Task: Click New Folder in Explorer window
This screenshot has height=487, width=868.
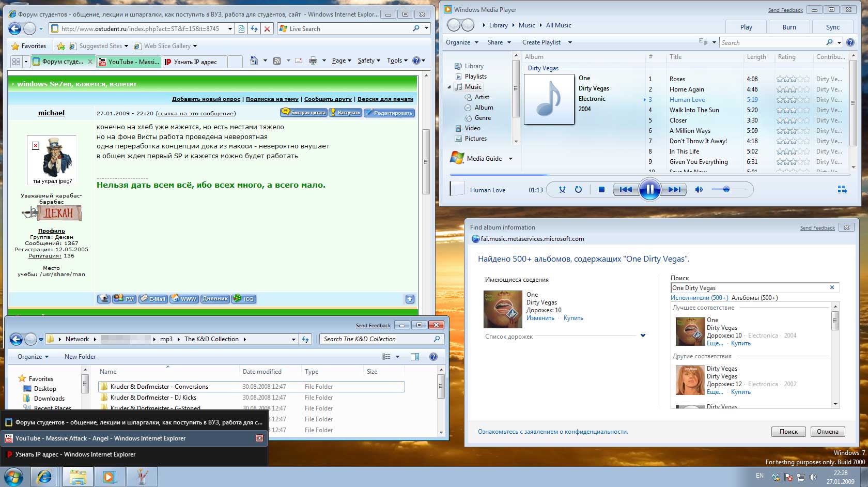Action: click(x=80, y=357)
